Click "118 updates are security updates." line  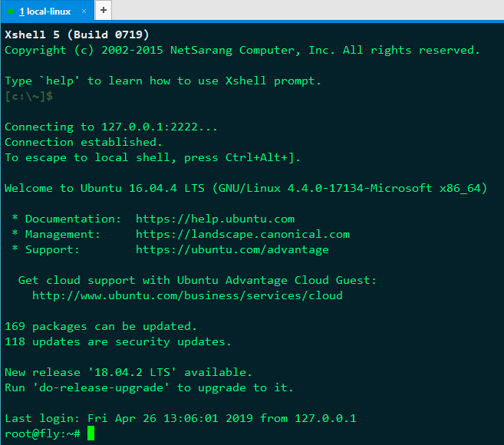118,341
